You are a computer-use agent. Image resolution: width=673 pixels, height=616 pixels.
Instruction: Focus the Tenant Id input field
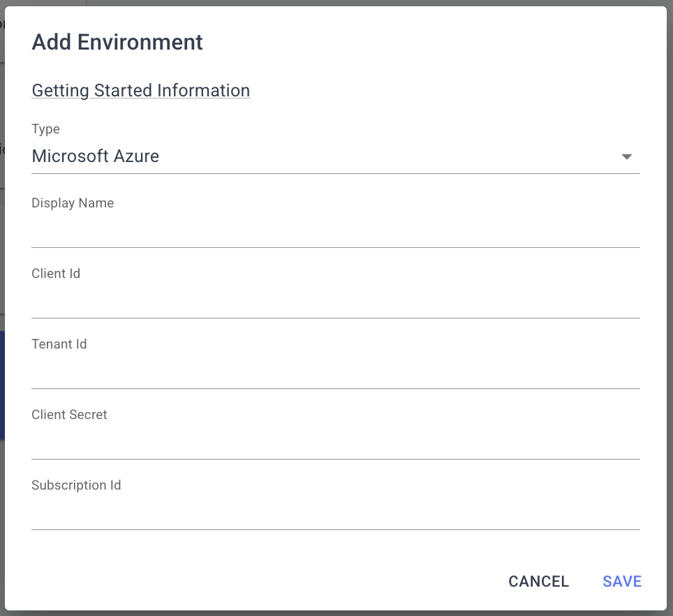pos(336,373)
